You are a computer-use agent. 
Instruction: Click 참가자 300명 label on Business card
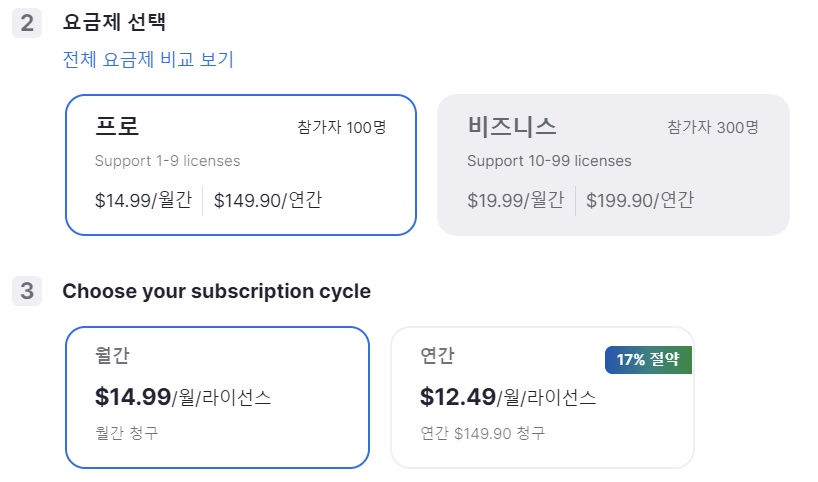(x=713, y=127)
